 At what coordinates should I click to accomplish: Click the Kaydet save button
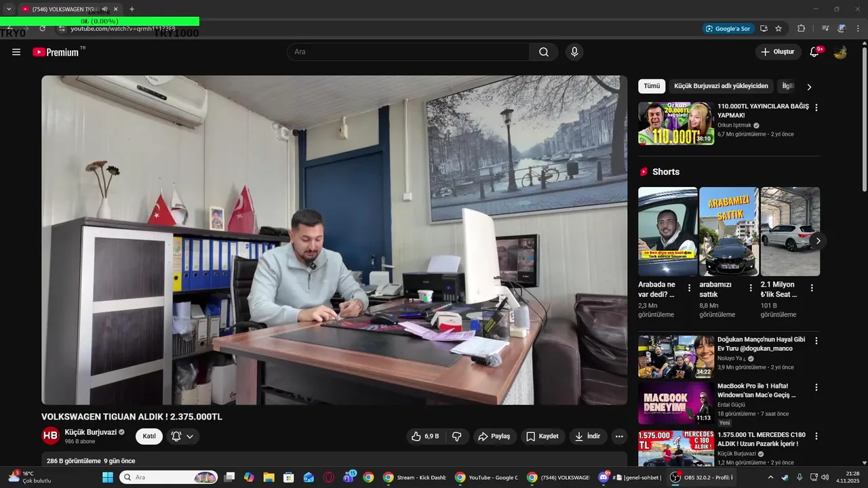click(x=543, y=436)
